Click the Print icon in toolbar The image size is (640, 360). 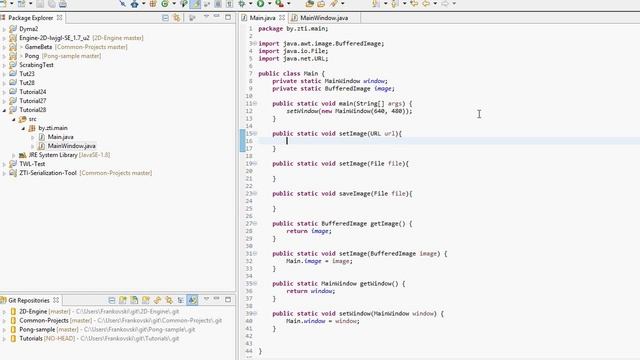(62, 4)
